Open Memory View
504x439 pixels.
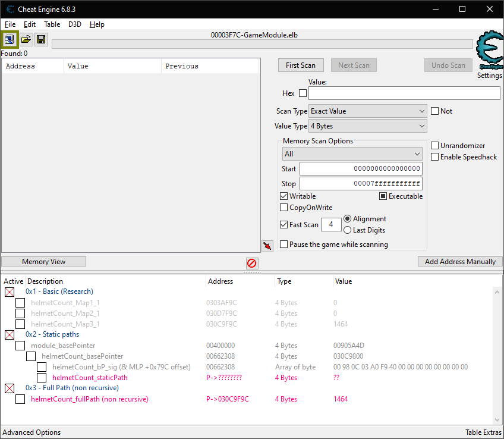pos(44,262)
